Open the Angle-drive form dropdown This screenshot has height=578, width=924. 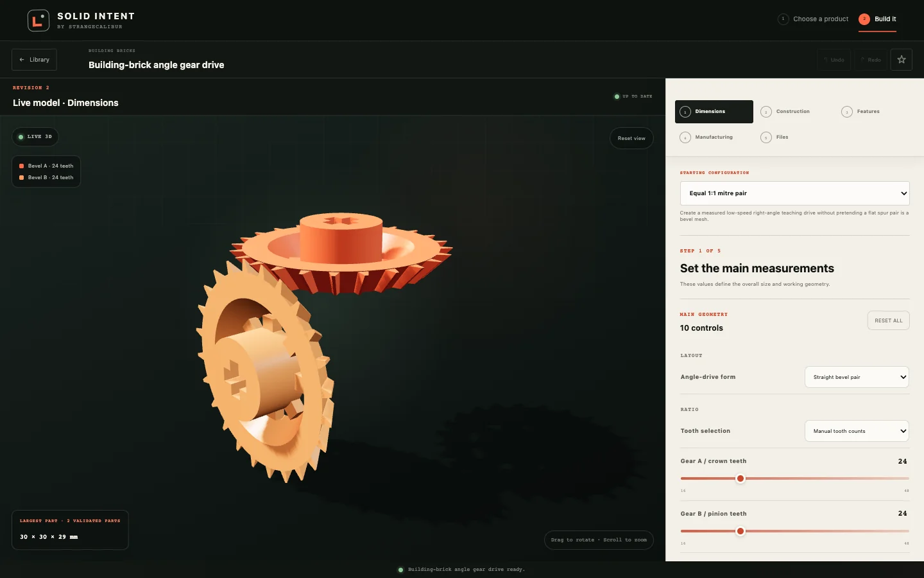coord(857,377)
